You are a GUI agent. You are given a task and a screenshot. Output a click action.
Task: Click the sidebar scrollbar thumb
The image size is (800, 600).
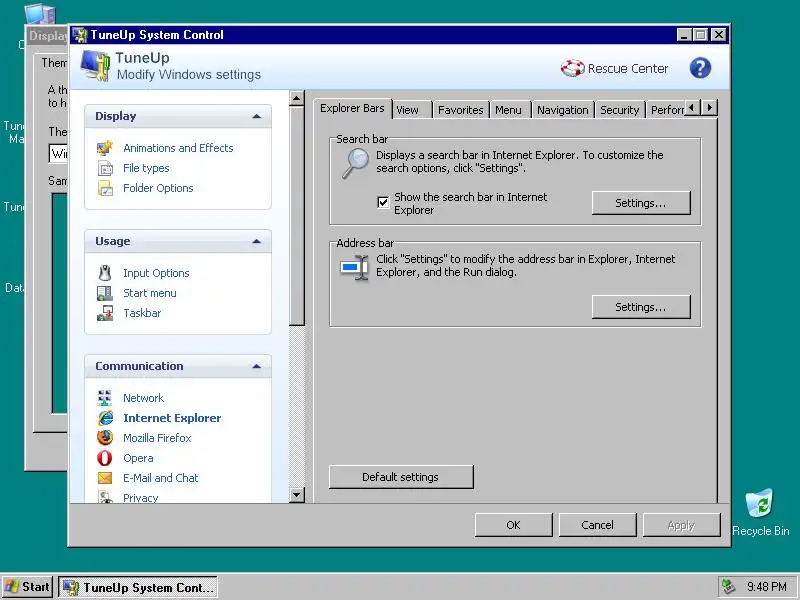297,216
